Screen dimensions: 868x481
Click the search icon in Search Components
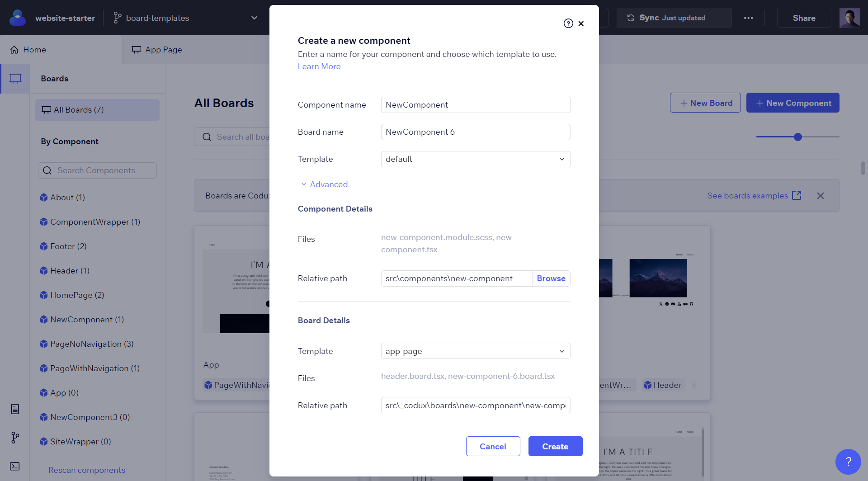coord(47,170)
